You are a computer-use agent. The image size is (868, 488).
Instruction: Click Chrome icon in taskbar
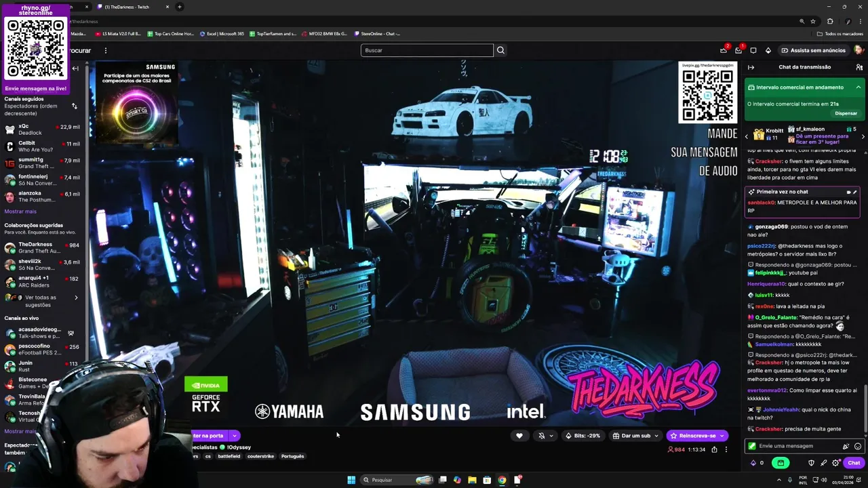(x=502, y=480)
